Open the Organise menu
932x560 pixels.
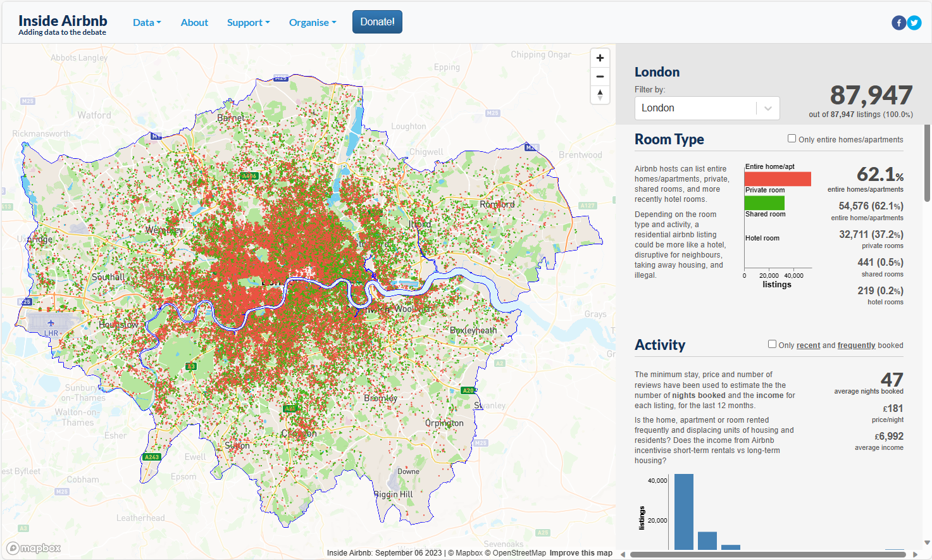coord(313,23)
